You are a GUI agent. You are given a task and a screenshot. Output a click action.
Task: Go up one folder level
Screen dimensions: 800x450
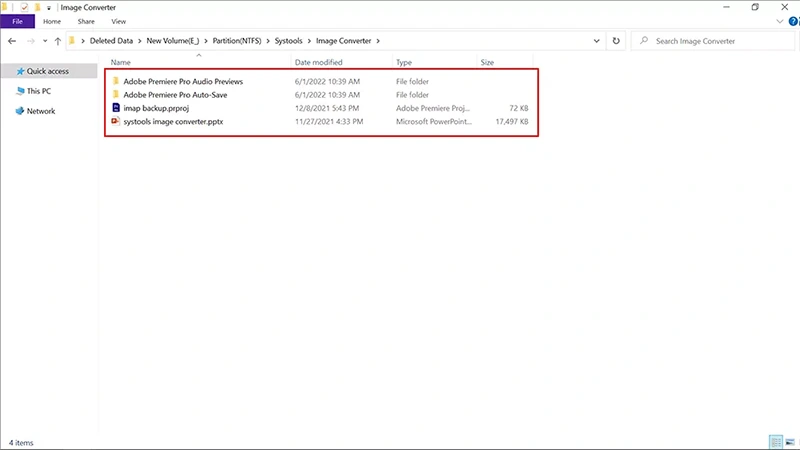tap(58, 41)
